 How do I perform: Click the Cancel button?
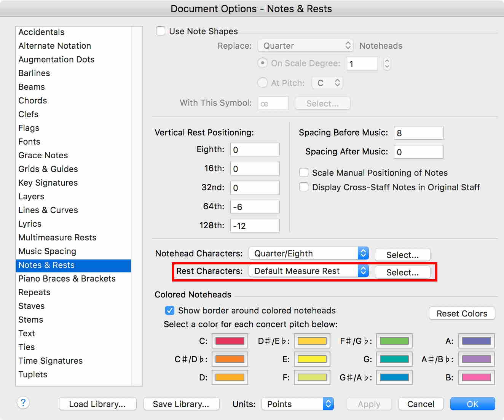[421, 404]
